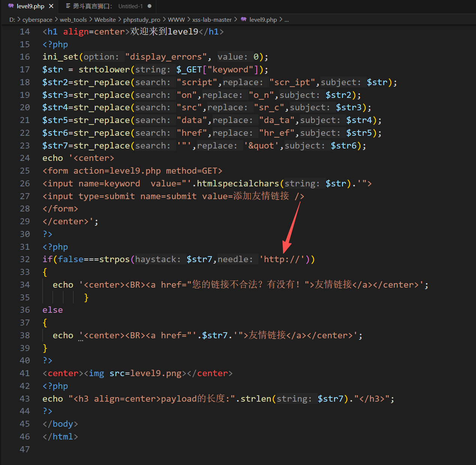Click the else keyword on line 36
The image size is (476, 465).
pyautogui.click(x=52, y=310)
